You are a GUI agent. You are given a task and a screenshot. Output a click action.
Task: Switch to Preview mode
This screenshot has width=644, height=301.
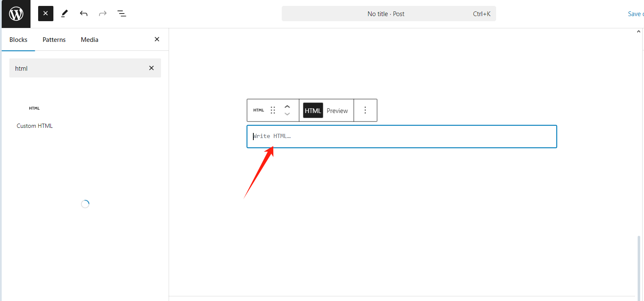pos(337,110)
